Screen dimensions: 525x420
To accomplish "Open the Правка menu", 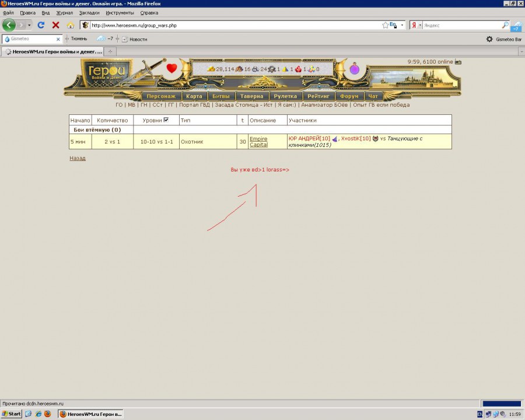I will click(x=28, y=13).
